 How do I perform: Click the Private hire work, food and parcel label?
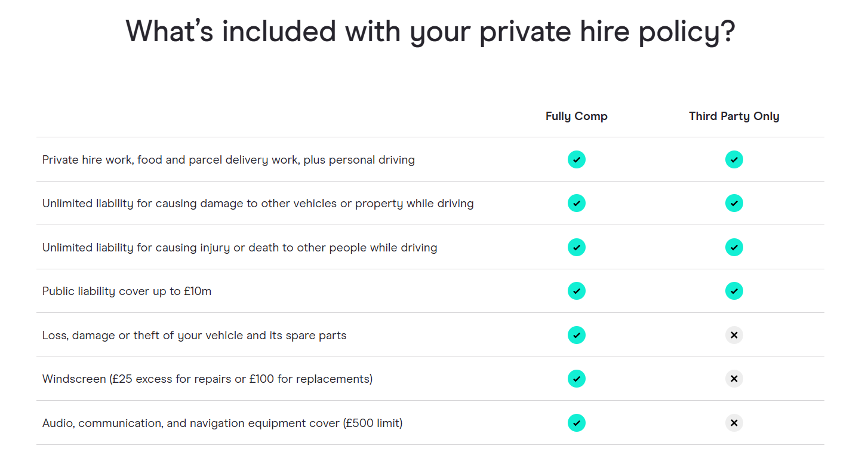point(228,160)
